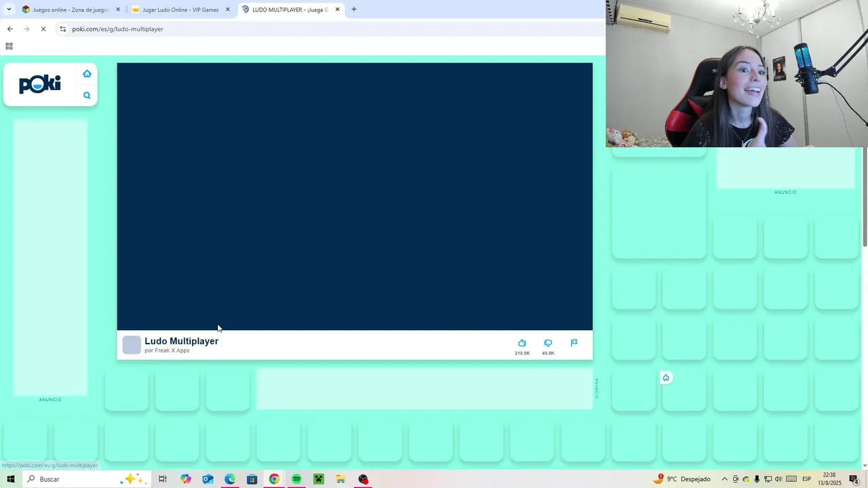This screenshot has width=868, height=488.
Task: Dislike the game with thumbs down
Action: point(548,343)
